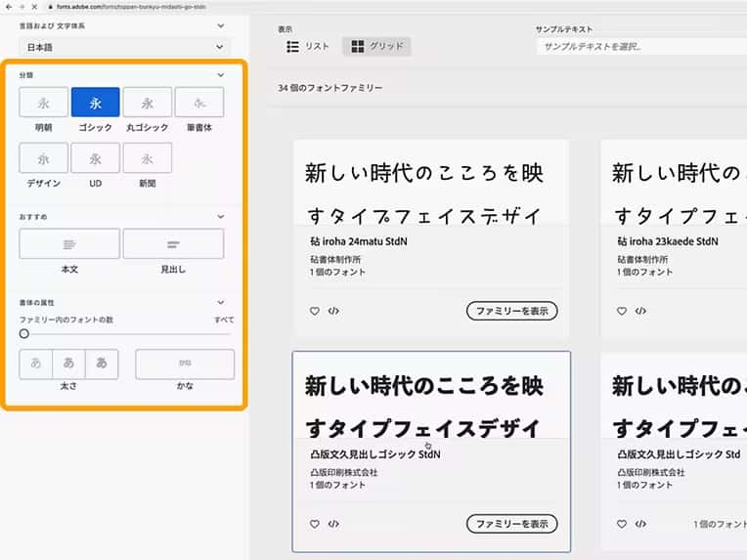The height and width of the screenshot is (560, 747).
Task: Choose the 見出し recommendation filter
Action: point(173,243)
